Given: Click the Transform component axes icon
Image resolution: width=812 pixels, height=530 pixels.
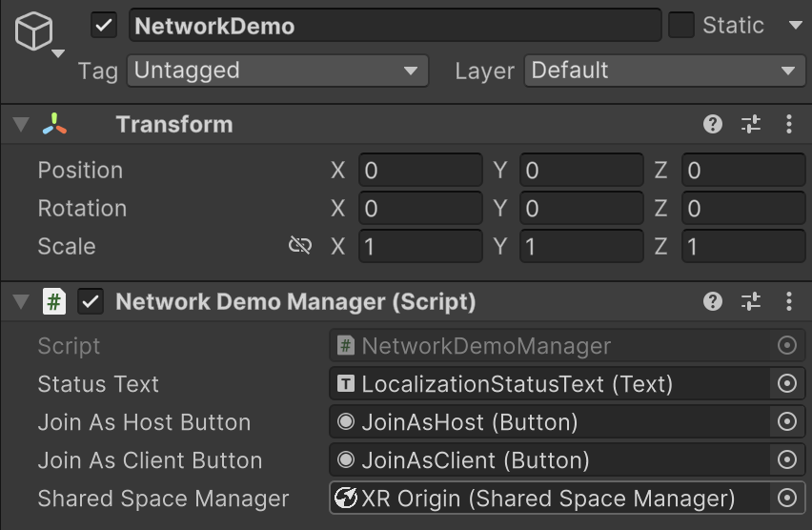Looking at the screenshot, I should pyautogui.click(x=54, y=124).
